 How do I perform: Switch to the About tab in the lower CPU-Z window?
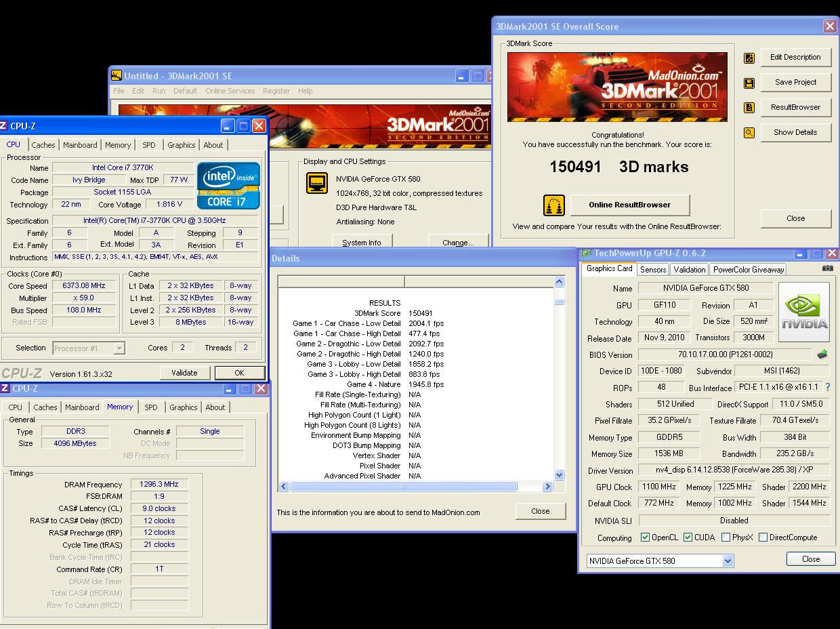pos(215,407)
